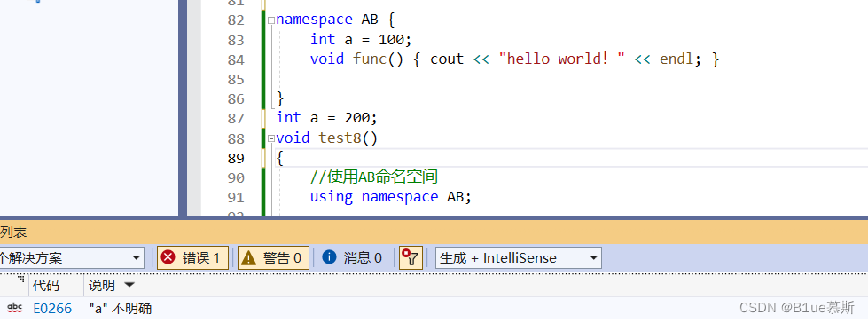
Task: Click line number 91 in the gutter
Action: tap(236, 198)
